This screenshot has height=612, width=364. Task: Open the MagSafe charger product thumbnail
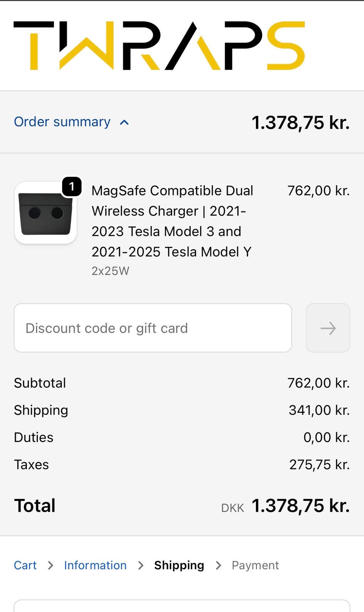45,213
